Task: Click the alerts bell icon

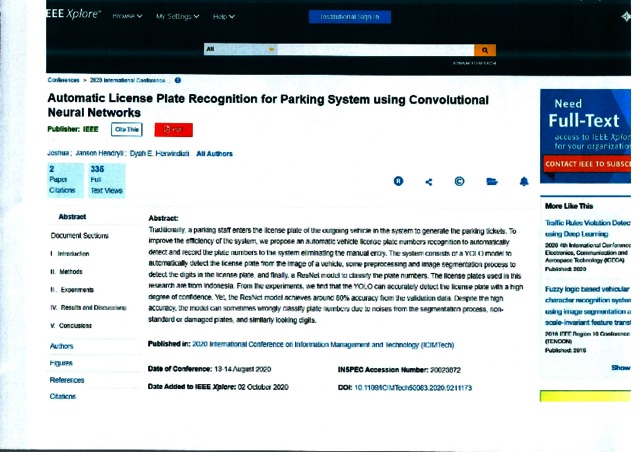Action: pyautogui.click(x=523, y=181)
